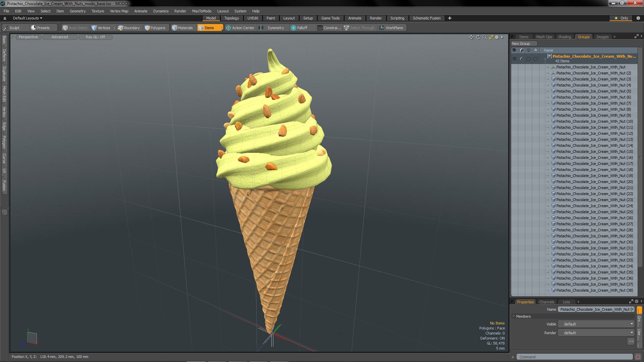Click the viewport pan move icon
This screenshot has height=362, width=644.
[471, 37]
